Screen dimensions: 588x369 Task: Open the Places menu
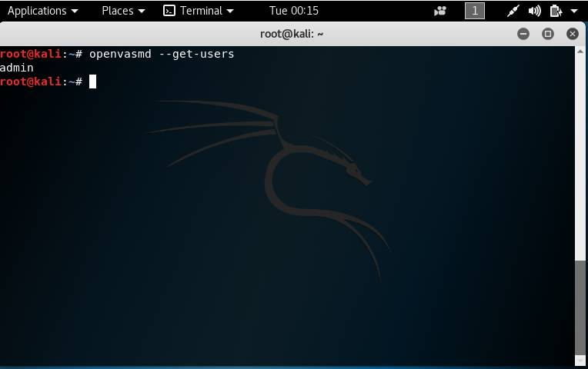click(x=123, y=11)
